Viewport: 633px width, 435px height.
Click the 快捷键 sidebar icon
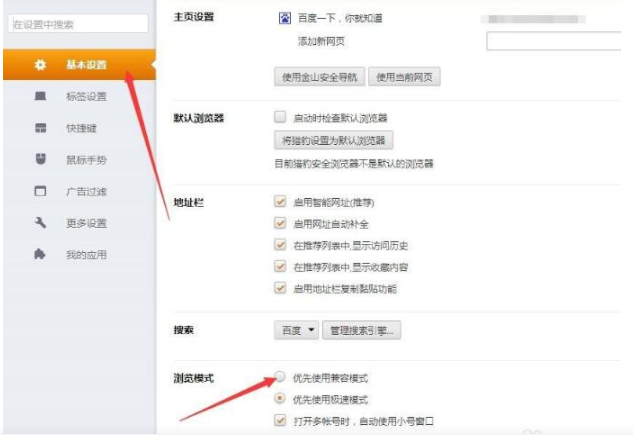(40, 129)
